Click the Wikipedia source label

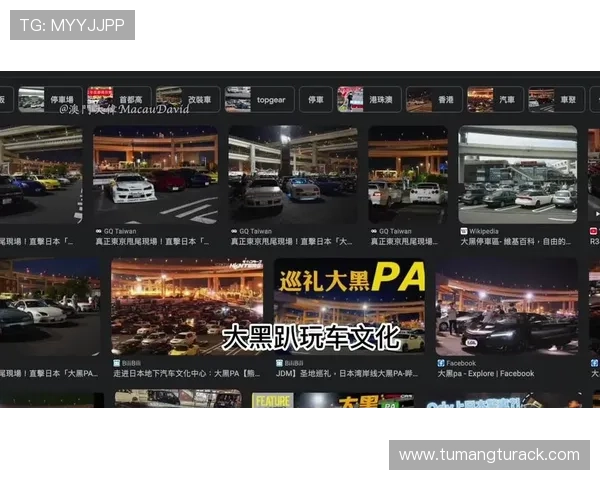pyautogui.click(x=484, y=231)
